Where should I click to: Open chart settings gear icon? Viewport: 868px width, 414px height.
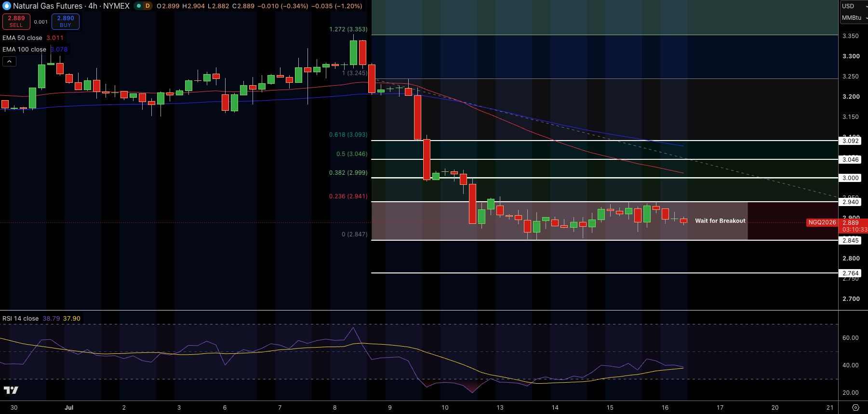[855, 407]
